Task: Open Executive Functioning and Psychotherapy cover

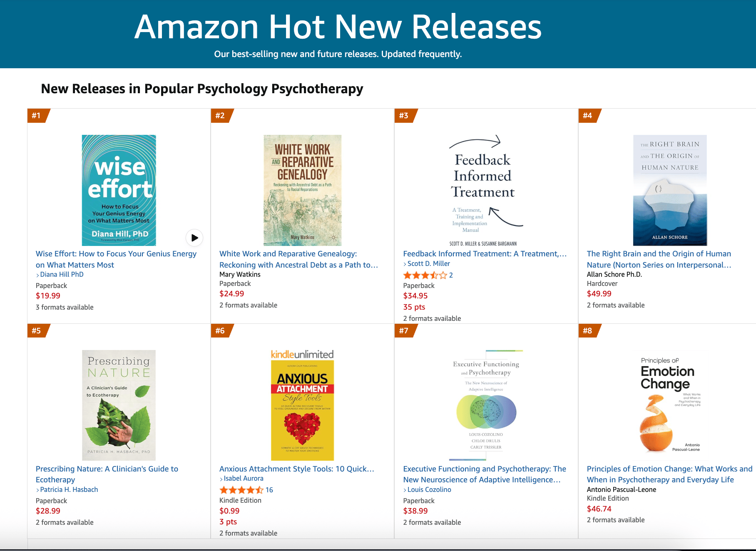Action: coord(486,405)
